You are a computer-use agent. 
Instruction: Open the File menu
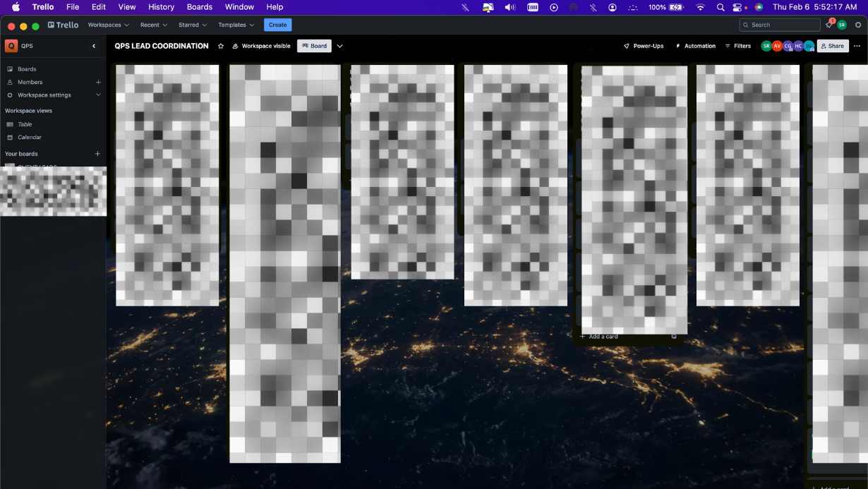(73, 7)
